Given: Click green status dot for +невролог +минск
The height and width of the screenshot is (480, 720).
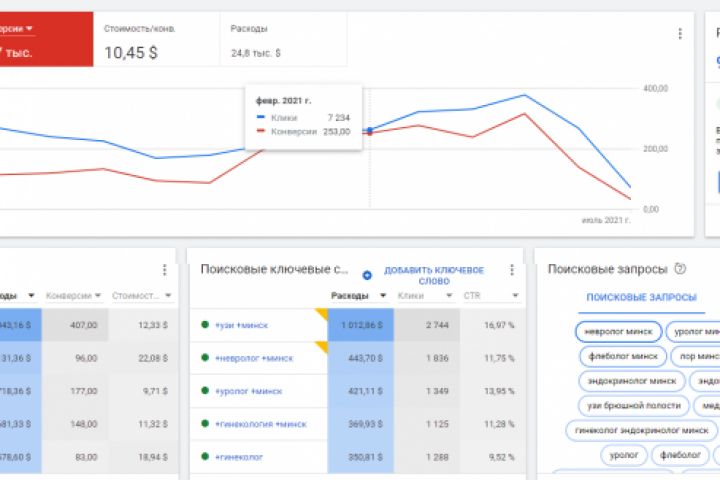Looking at the screenshot, I should tap(205, 358).
